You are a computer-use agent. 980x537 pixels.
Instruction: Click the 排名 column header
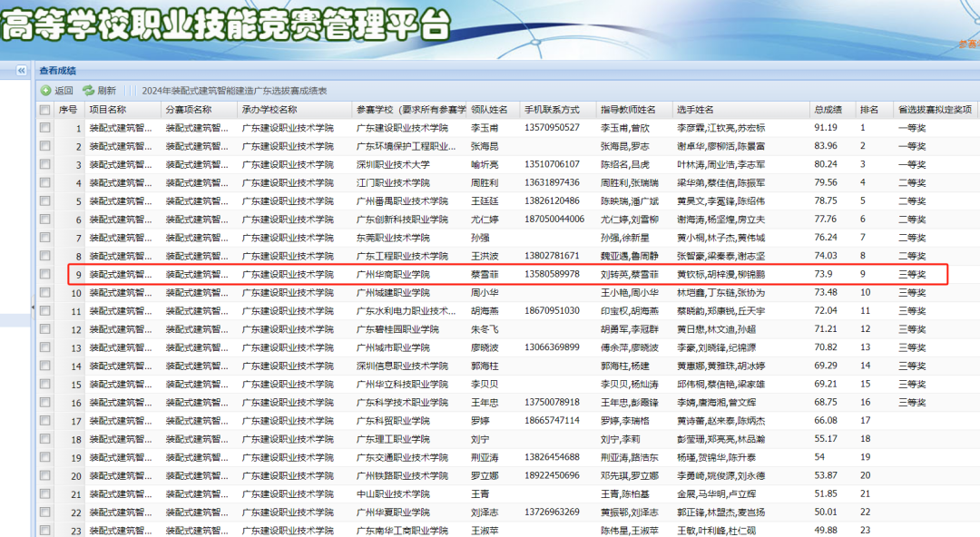point(868,110)
